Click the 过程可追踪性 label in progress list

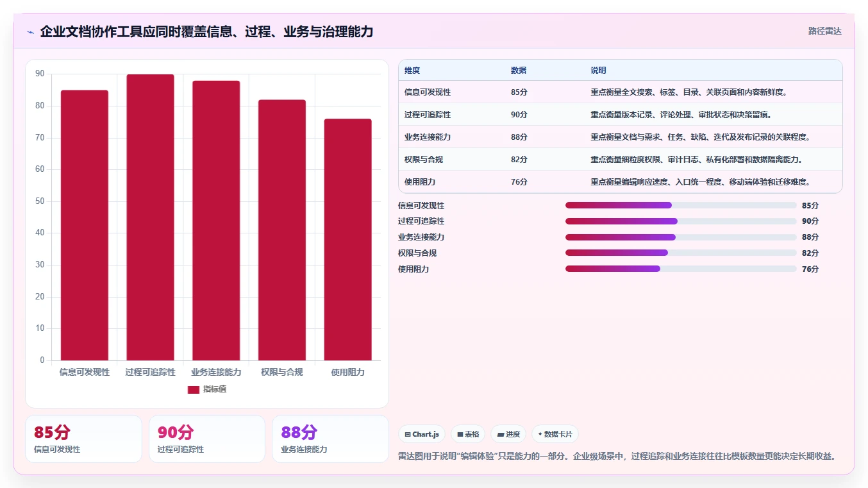(x=421, y=221)
